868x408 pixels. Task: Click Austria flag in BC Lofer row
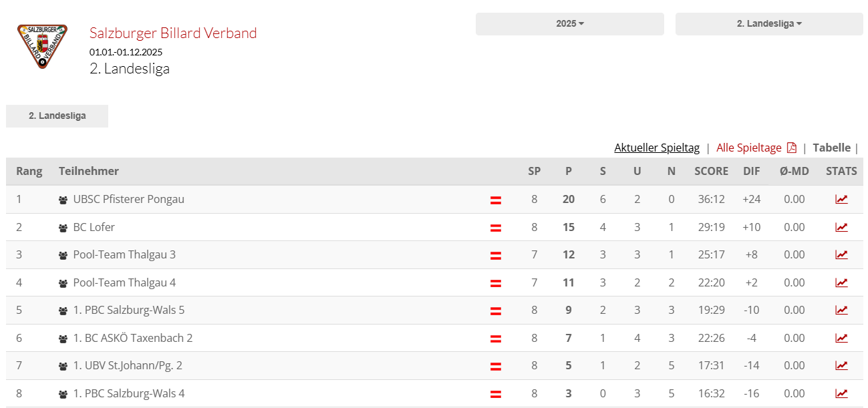coord(496,228)
